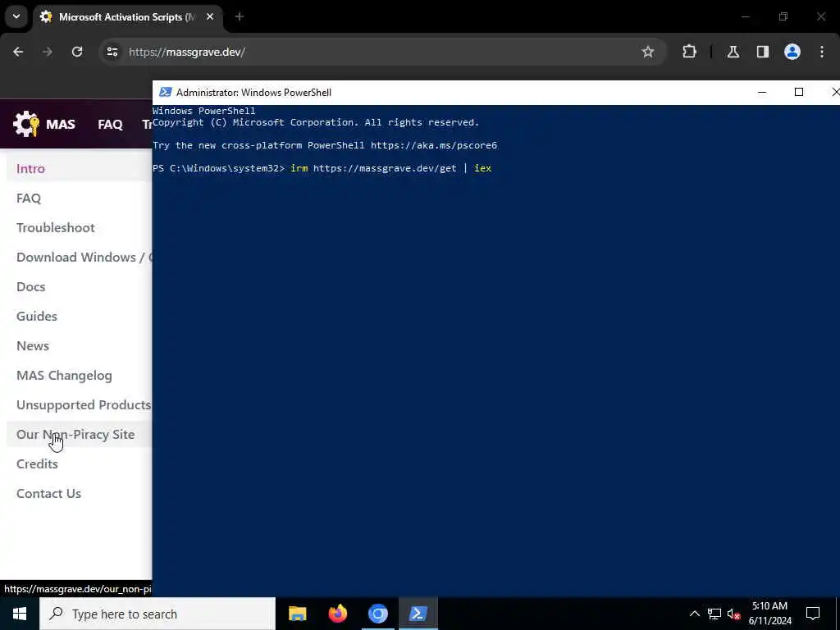
Task: Open Chrome extensions puzzle icon
Action: click(x=689, y=52)
